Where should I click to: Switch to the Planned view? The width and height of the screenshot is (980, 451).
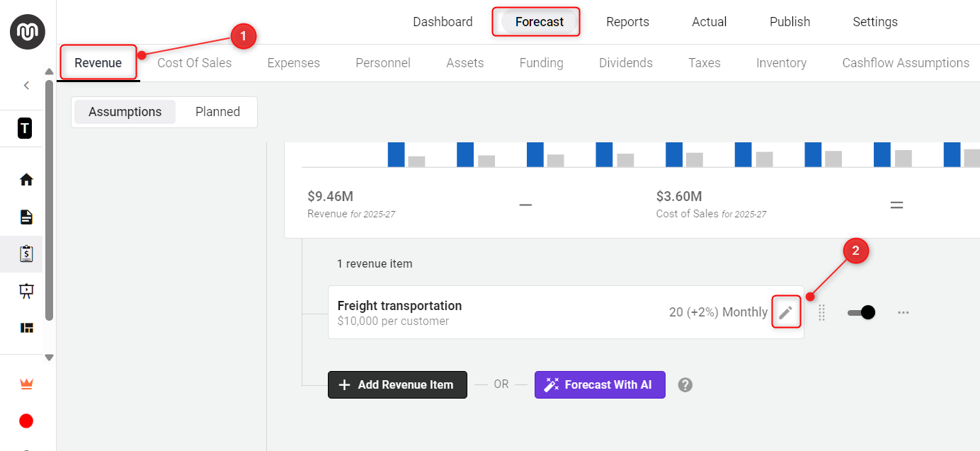(217, 112)
